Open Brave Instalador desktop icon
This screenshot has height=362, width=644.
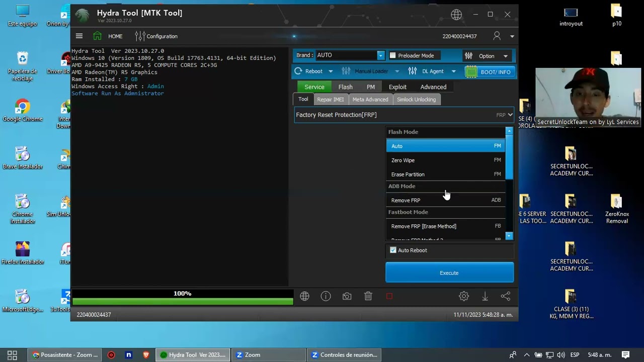(23, 158)
